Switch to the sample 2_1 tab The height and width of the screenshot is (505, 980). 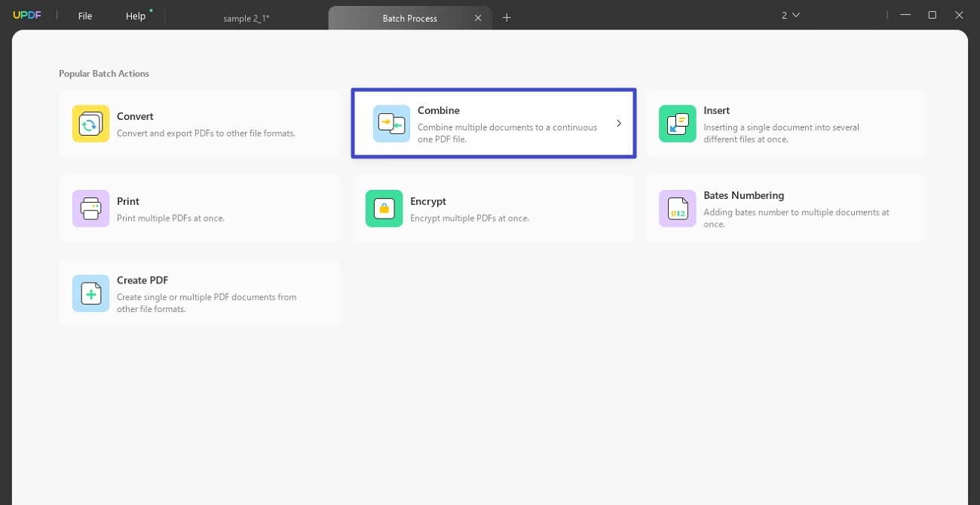(246, 18)
